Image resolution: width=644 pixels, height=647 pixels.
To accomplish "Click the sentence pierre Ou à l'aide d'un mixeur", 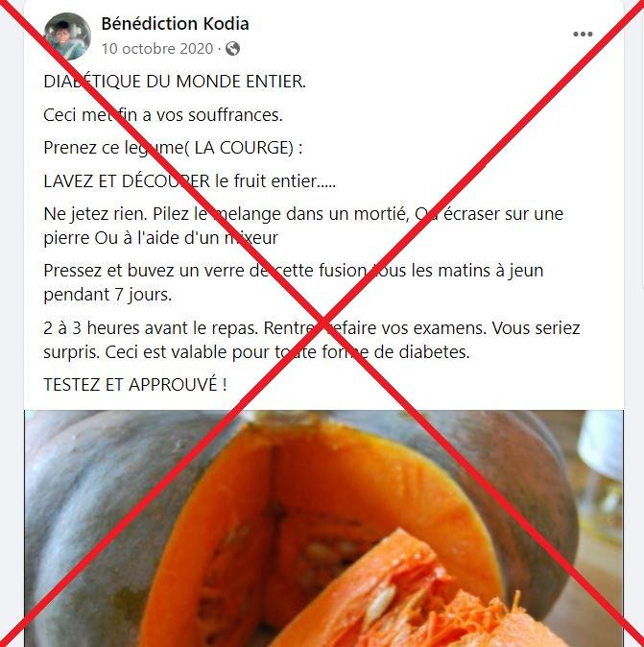I will pos(160,238).
